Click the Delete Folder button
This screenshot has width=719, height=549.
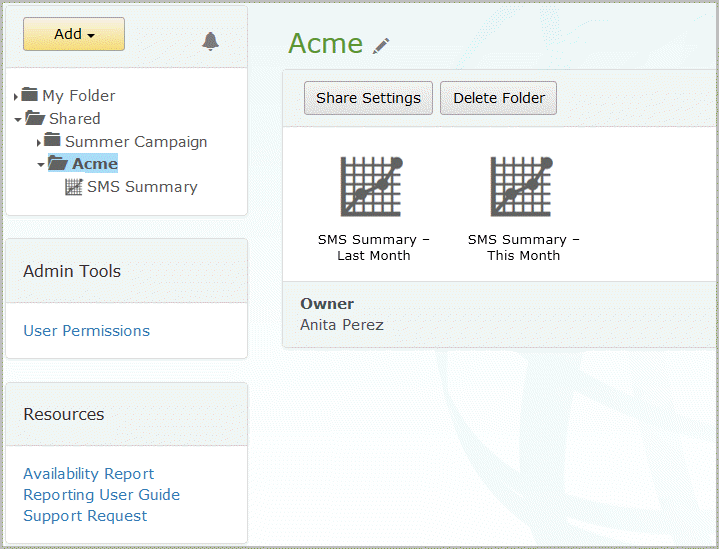(x=498, y=98)
